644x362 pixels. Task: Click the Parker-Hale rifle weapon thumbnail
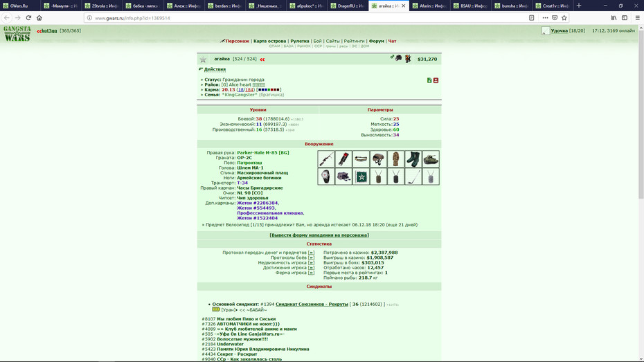pos(326,159)
